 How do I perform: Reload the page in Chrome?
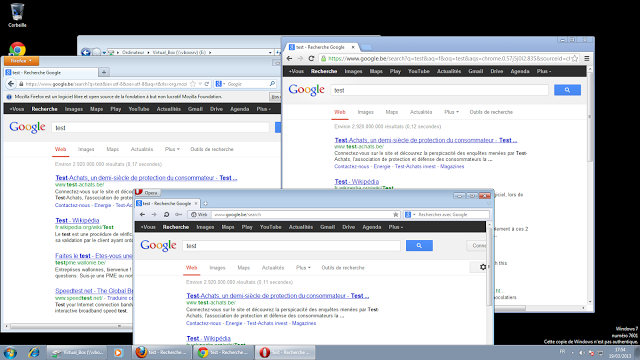pos(311,58)
